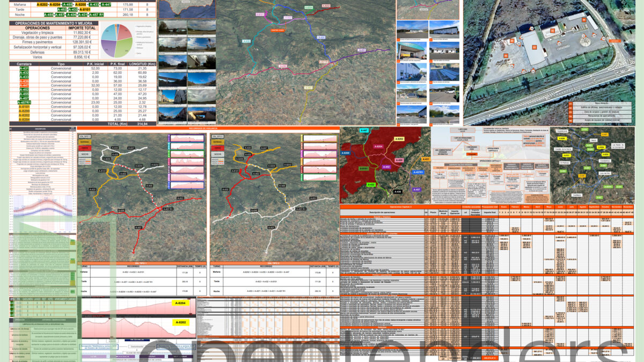Select road A-431 in the Carretera table
Screen dimensions: 644x362
(x=24, y=68)
